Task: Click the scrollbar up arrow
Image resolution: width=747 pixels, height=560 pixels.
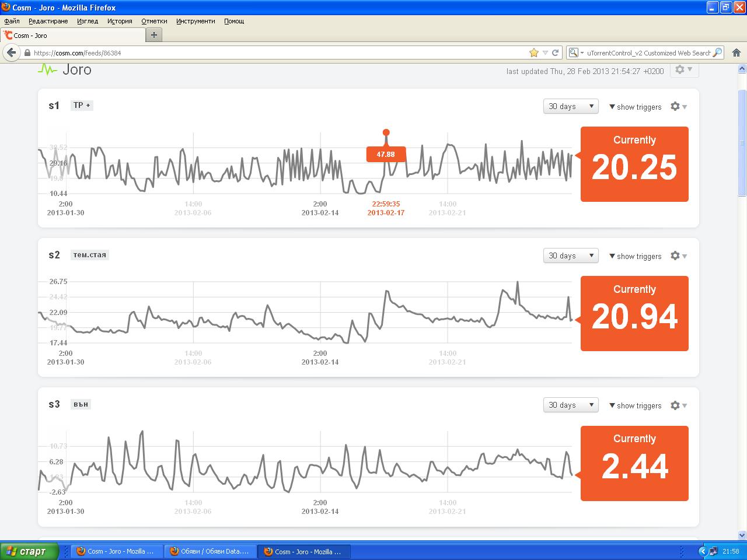Action: 742,67
